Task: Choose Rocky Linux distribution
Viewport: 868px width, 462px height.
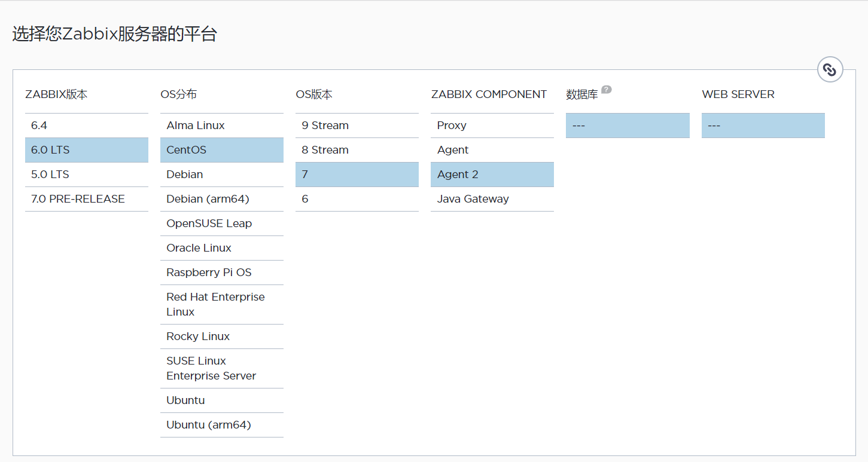Action: tap(222, 336)
